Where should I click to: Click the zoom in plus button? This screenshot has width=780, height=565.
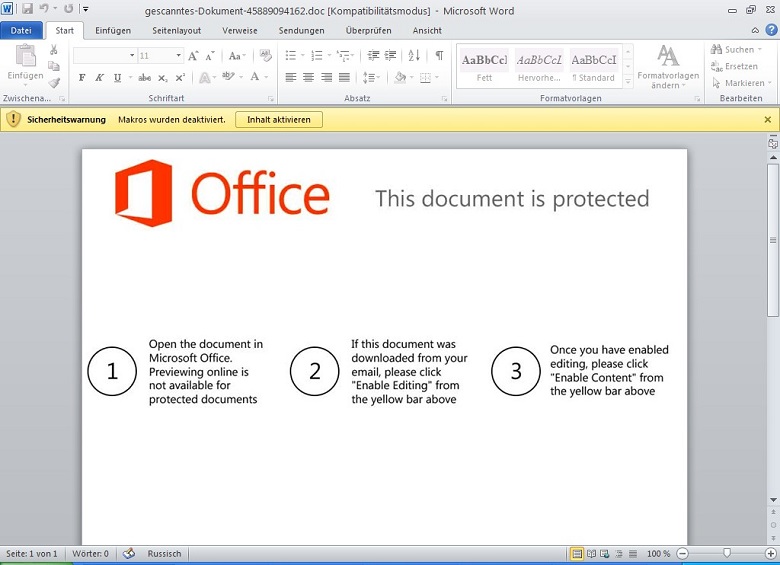click(771, 554)
